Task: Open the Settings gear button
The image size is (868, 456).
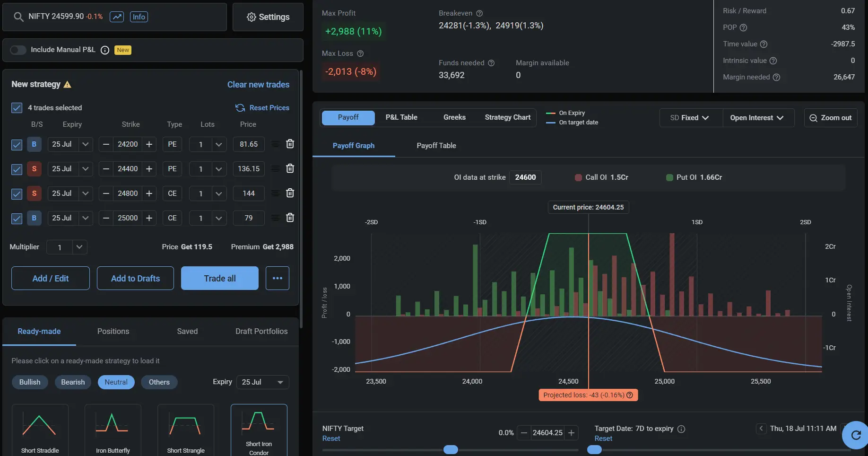Action: (268, 17)
